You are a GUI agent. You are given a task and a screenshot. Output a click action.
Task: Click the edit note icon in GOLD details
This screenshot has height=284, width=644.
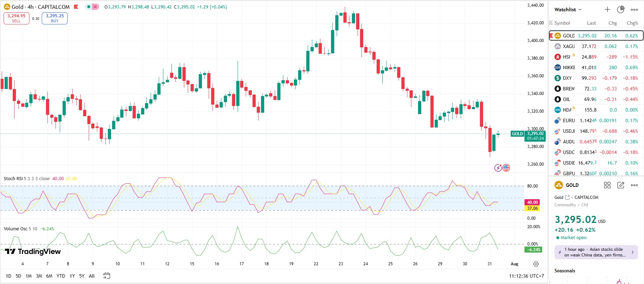click(621, 185)
